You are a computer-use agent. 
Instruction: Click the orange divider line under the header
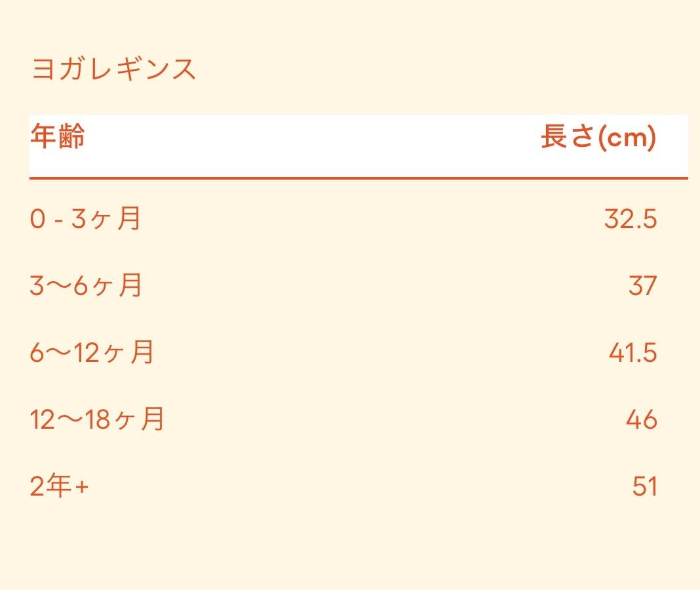[x=358, y=178]
